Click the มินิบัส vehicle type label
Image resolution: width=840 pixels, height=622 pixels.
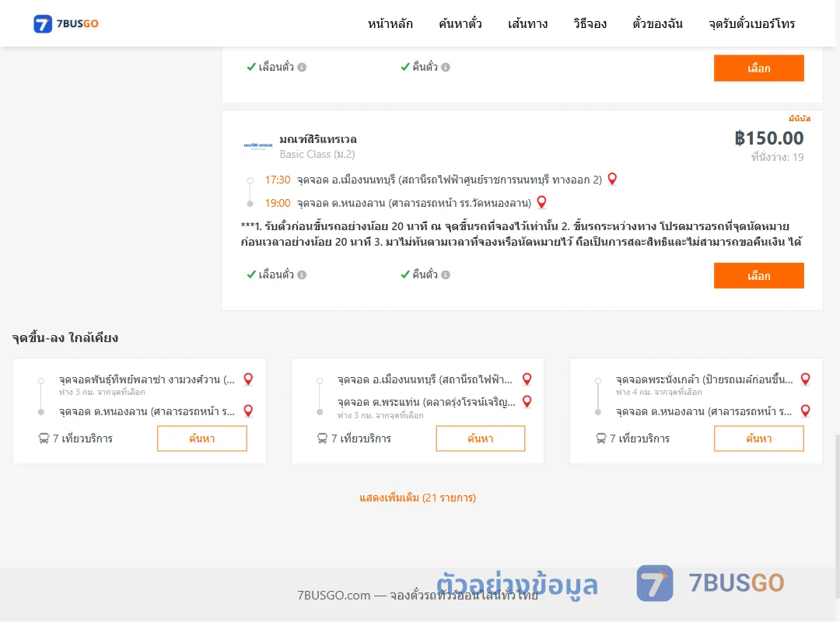[x=800, y=118]
